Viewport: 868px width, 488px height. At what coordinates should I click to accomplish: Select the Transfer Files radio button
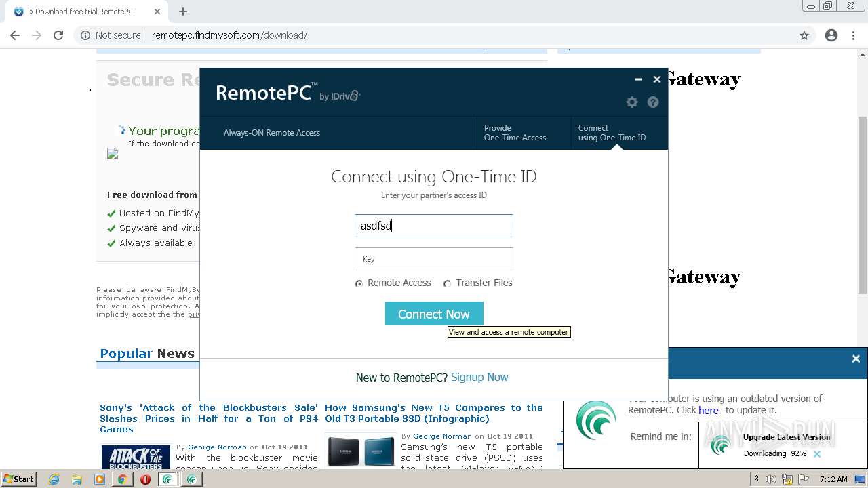tap(447, 283)
